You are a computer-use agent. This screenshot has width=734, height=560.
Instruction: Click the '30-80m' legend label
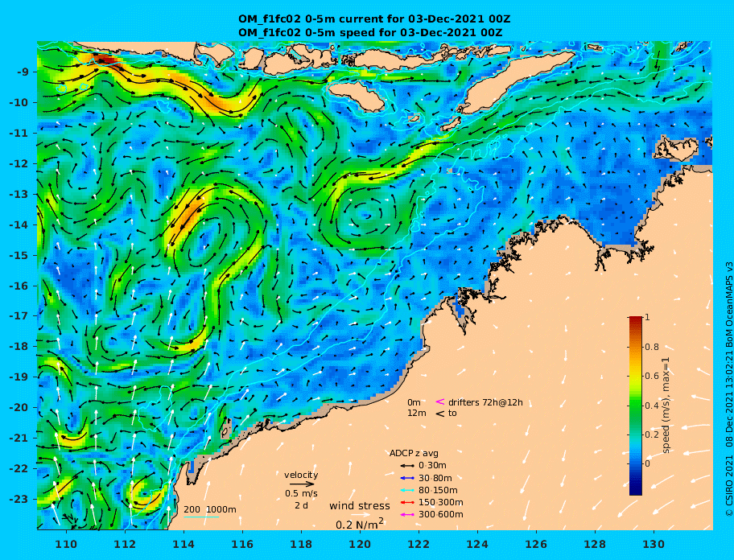click(x=435, y=478)
